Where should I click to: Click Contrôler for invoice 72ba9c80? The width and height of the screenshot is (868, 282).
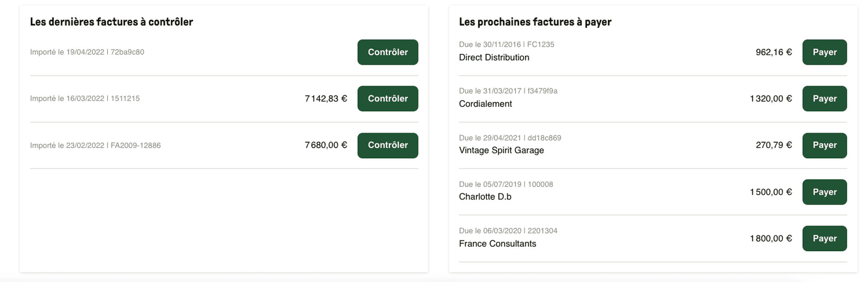pyautogui.click(x=387, y=52)
